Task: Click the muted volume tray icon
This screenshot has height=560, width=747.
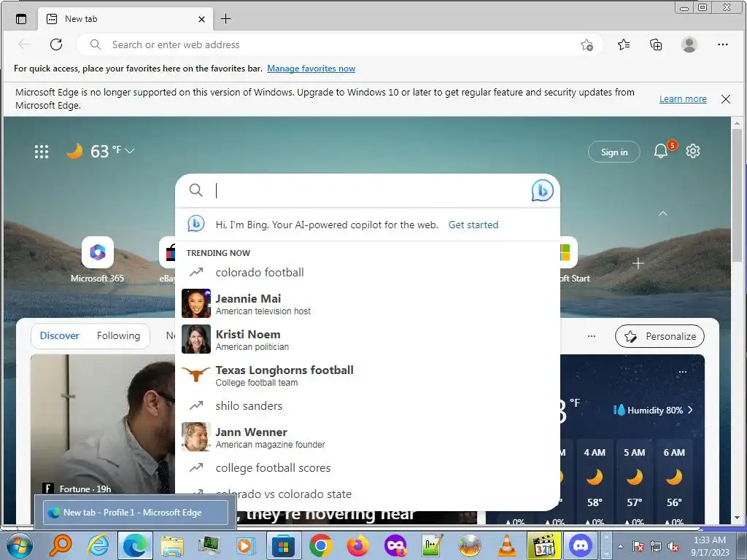Action: pos(673,547)
